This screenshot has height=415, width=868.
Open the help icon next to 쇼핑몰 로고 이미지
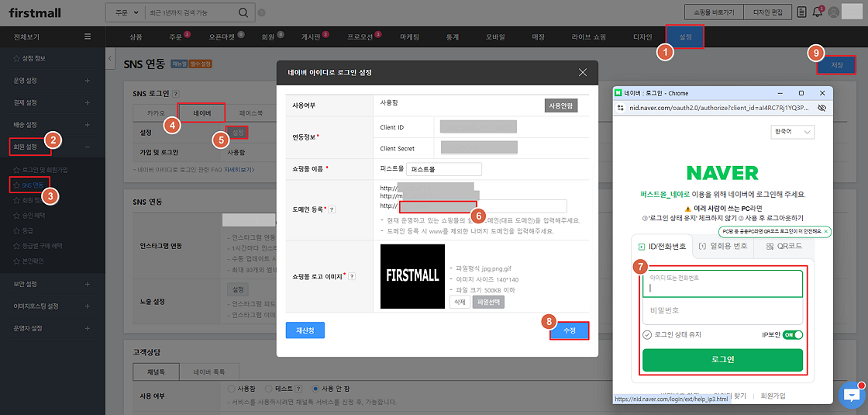click(x=352, y=276)
